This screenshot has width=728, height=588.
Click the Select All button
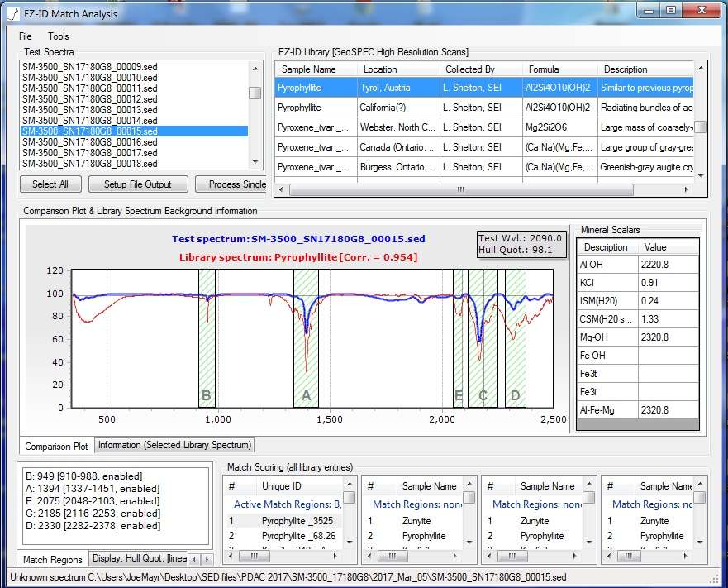50,184
